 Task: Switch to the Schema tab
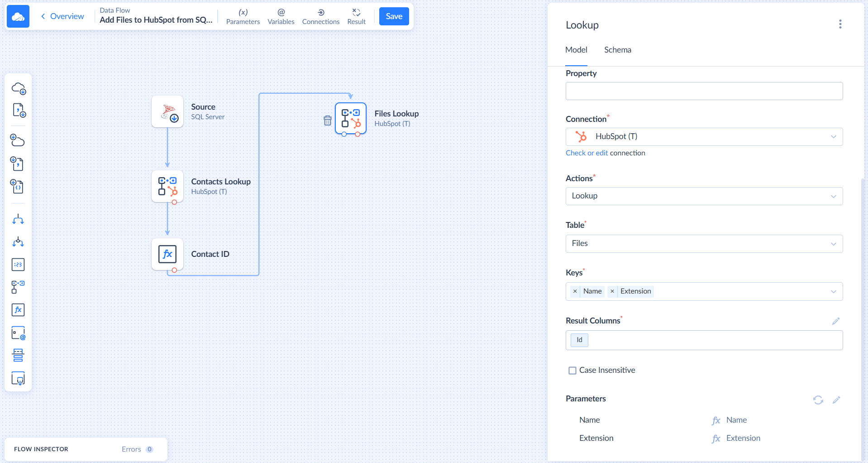[617, 50]
